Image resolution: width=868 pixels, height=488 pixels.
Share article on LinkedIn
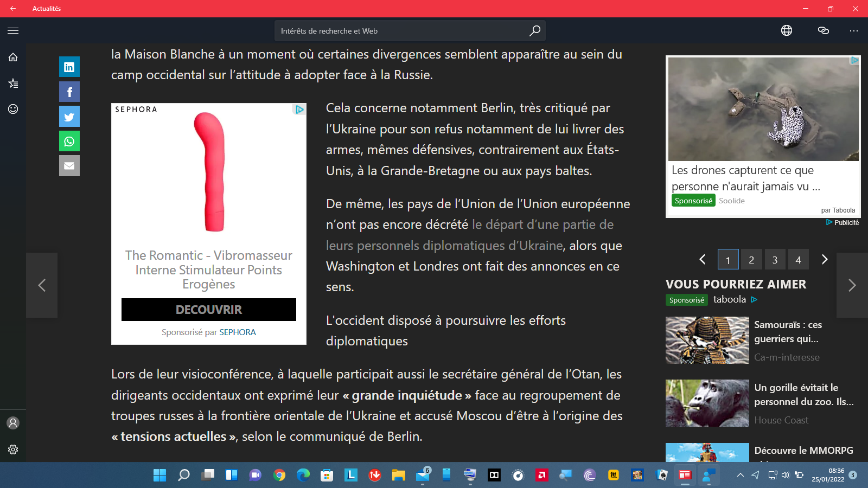[x=69, y=67]
